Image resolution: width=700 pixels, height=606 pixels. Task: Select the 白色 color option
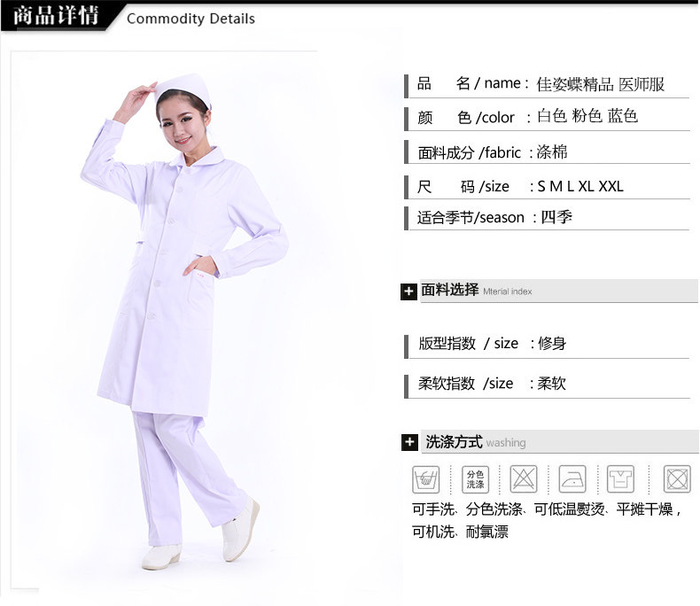(x=552, y=116)
